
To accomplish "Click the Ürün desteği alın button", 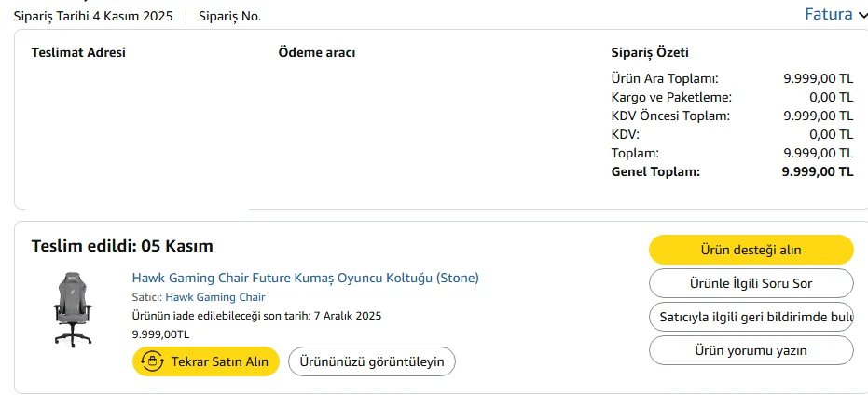I will [751, 250].
